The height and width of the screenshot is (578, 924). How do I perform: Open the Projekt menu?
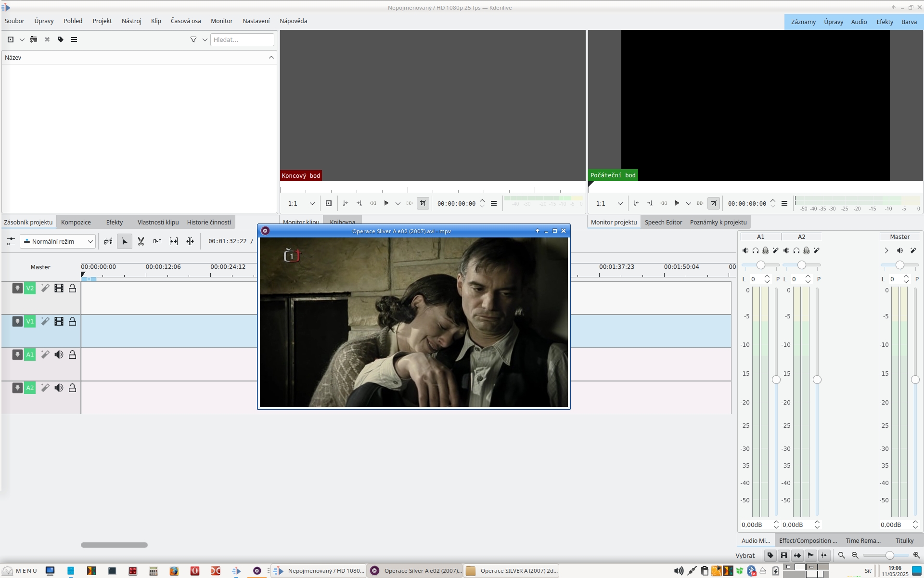point(102,21)
